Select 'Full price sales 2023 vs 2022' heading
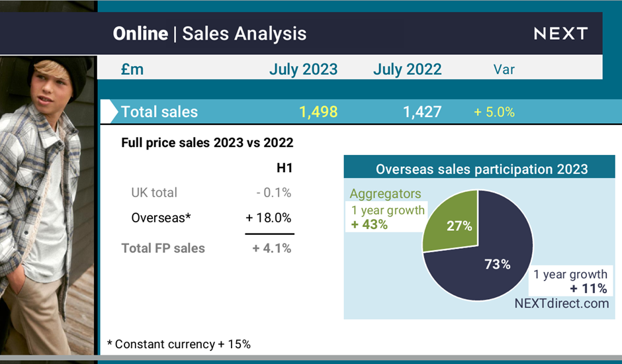Screen dimensions: 622x364 (x=207, y=142)
